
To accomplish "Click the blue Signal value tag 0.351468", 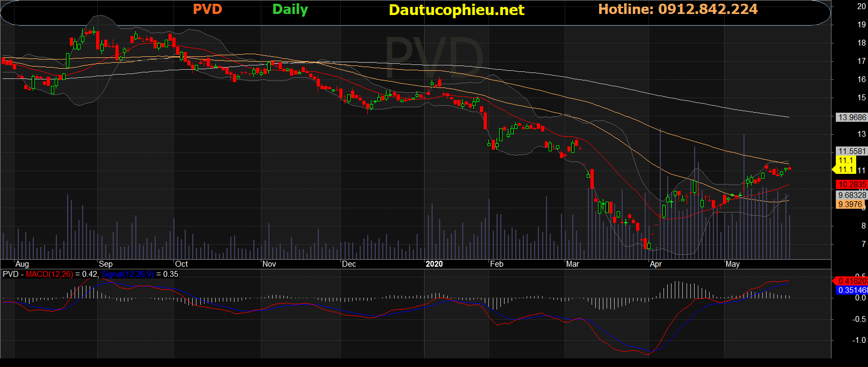I will tap(852, 290).
